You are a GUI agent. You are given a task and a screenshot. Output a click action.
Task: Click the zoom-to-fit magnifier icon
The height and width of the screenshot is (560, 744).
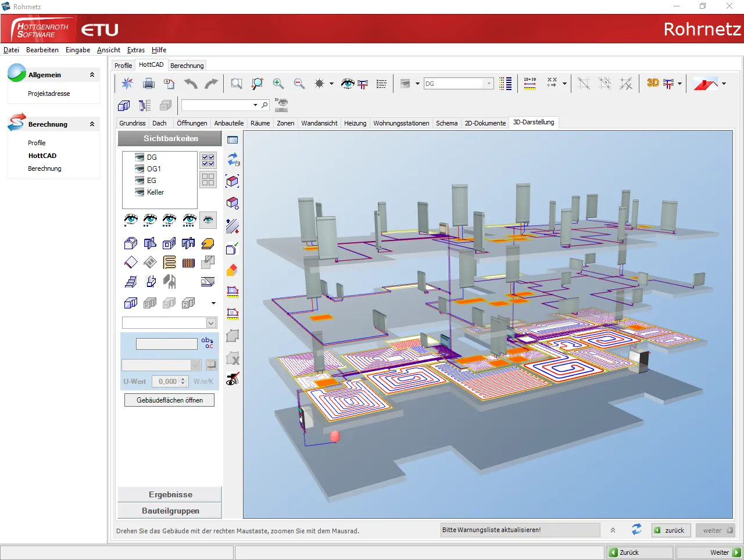click(x=257, y=84)
